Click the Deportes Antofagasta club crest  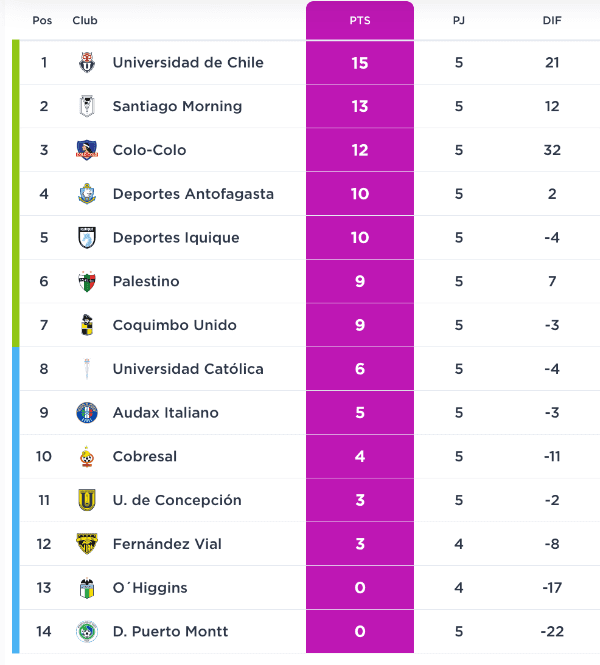pos(87,194)
